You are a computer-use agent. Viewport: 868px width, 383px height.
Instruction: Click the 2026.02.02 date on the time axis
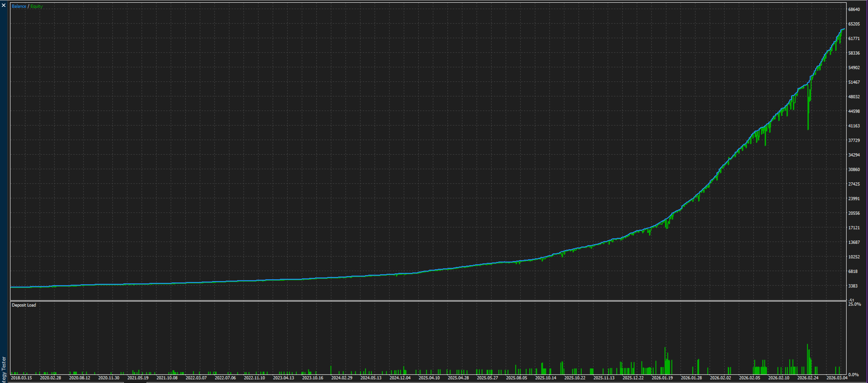coord(721,378)
